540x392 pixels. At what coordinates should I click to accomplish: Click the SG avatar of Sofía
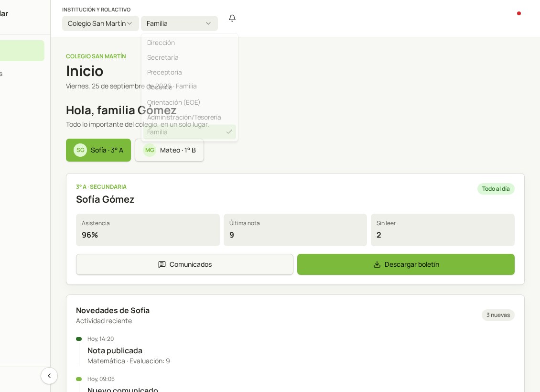(x=80, y=150)
